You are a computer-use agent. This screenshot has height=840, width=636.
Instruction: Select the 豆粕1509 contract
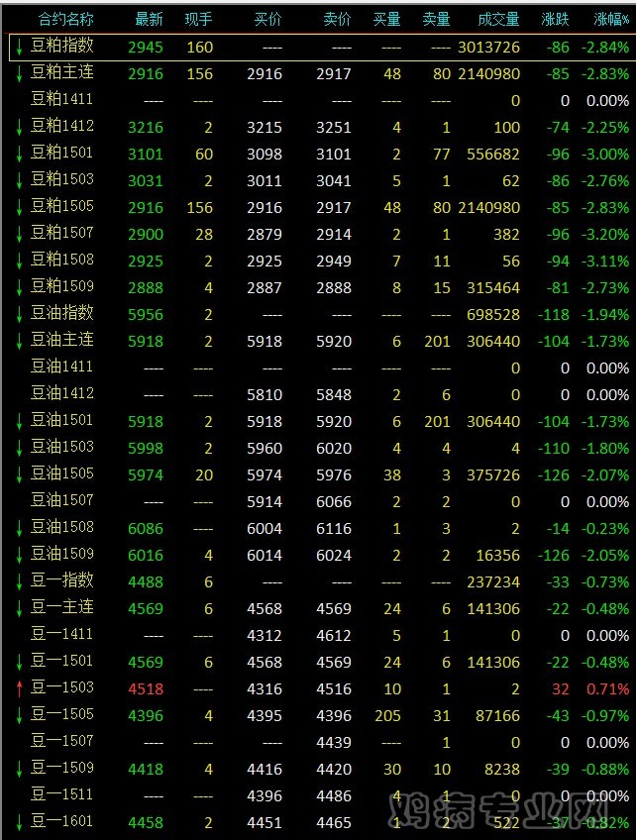click(x=61, y=287)
